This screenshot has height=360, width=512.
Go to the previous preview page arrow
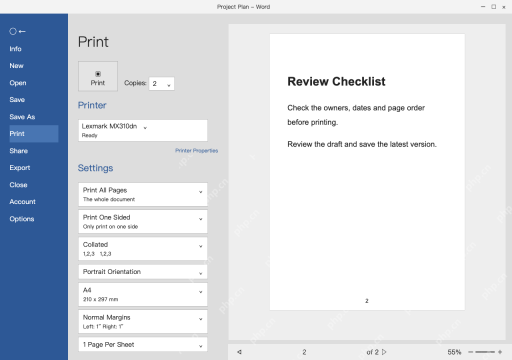239,352
